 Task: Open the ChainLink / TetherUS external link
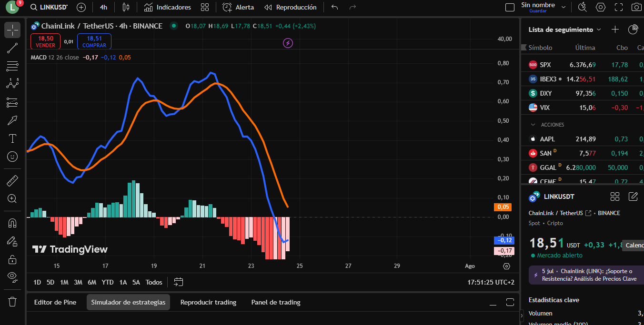click(588, 213)
